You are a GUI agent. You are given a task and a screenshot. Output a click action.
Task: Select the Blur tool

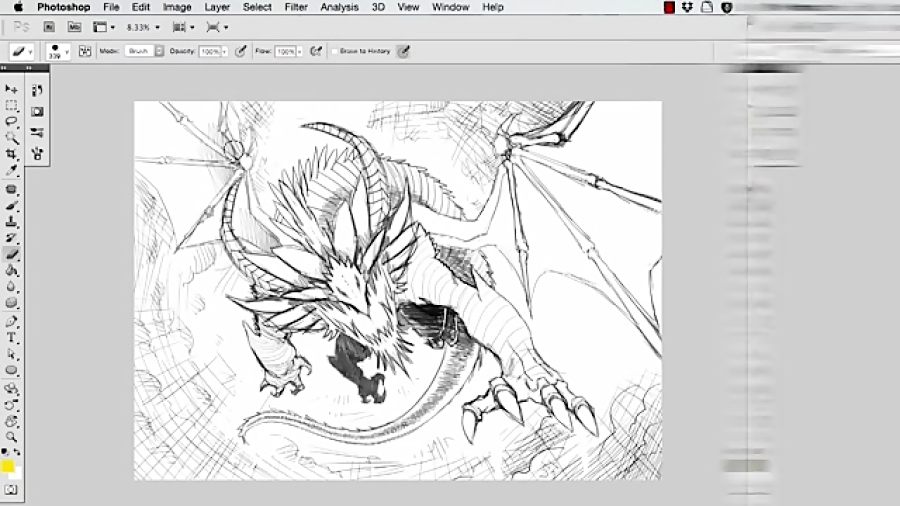pos(11,286)
